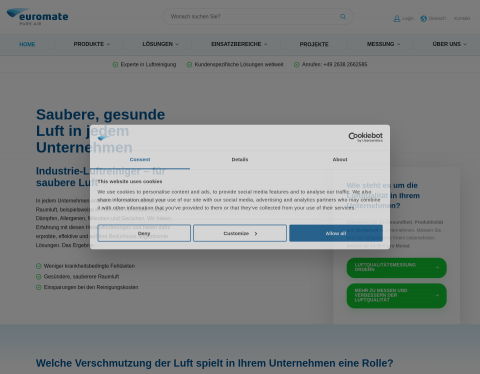
Task: Click the globe language icon
Action: coord(423,19)
